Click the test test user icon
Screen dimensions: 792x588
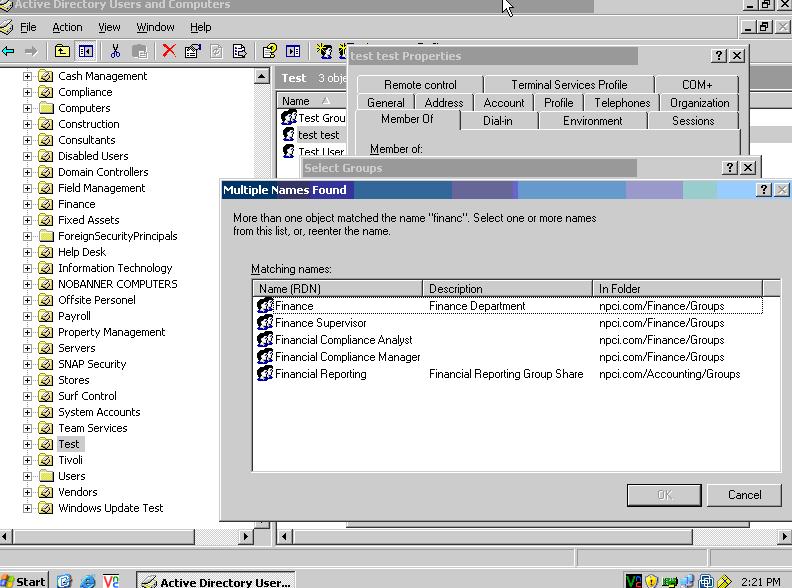point(289,134)
